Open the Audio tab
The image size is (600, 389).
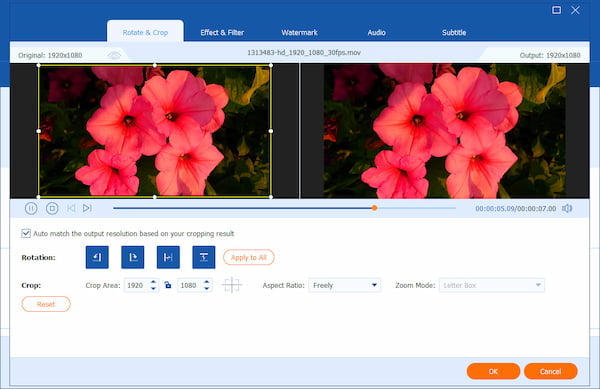(377, 33)
